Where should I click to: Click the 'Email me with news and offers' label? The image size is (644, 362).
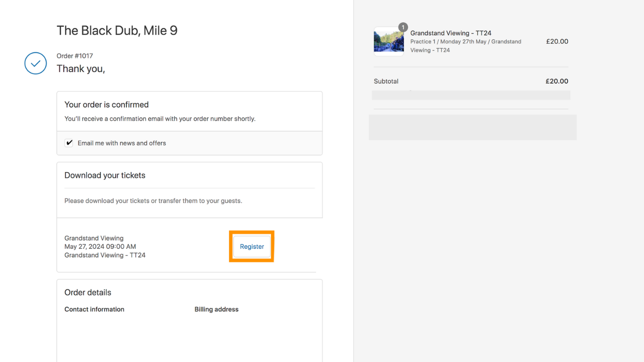pos(122,143)
